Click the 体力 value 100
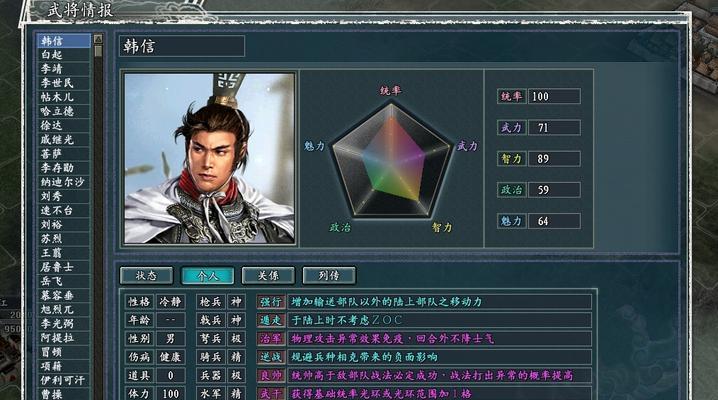The height and width of the screenshot is (400, 718). 170,393
